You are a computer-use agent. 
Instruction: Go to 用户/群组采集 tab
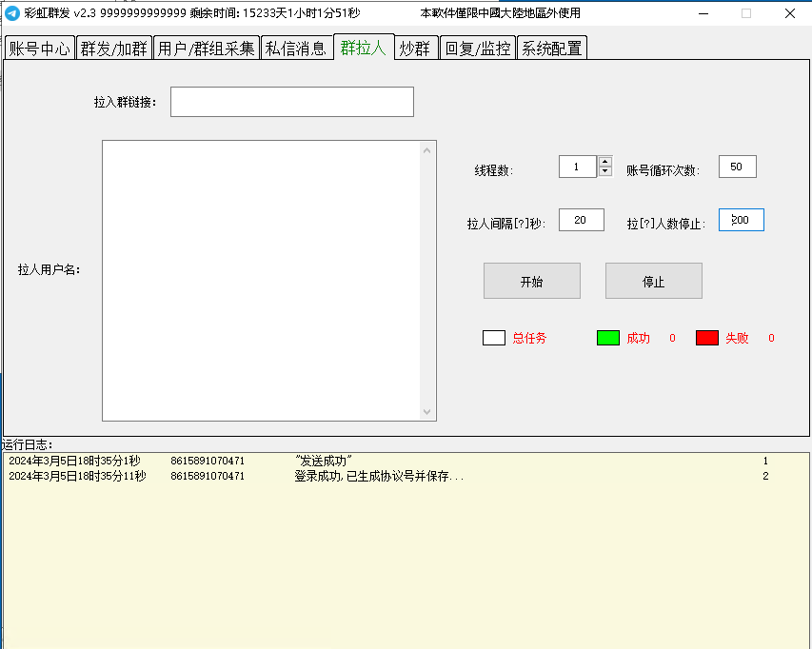pos(206,49)
